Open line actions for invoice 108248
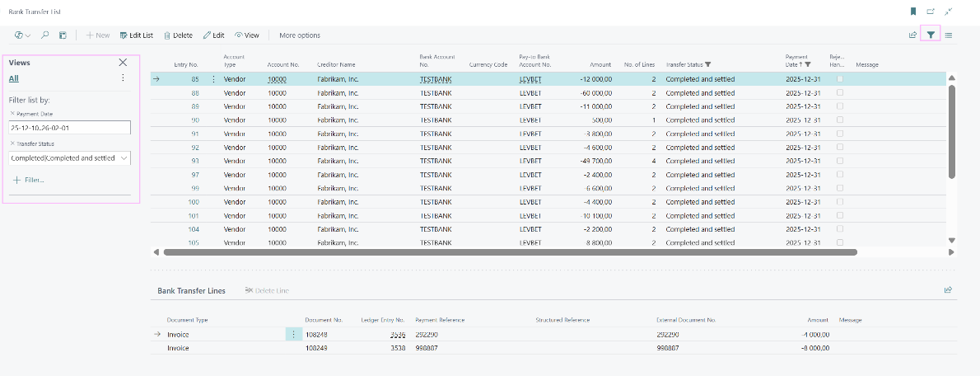Screen dimensions: 980x376 click(x=293, y=334)
